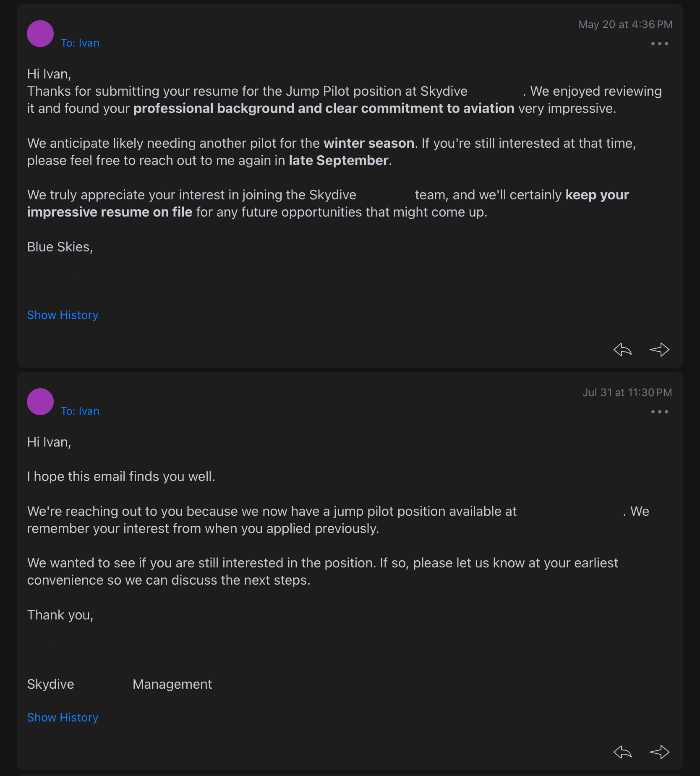Viewport: 700px width, 776px height.
Task: Click the "May 20 at 4:36 PM" timestamp
Action: (x=625, y=24)
